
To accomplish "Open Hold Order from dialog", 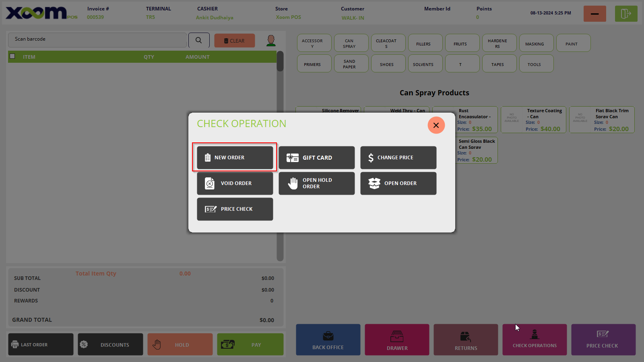I will [x=316, y=183].
